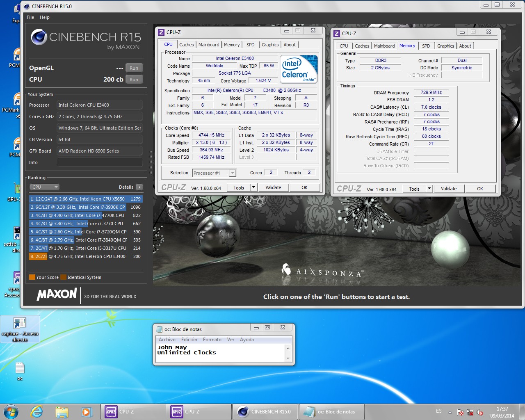Select ranking row Core i7-3840QM
Screen dimensions: 525x420
85,240
